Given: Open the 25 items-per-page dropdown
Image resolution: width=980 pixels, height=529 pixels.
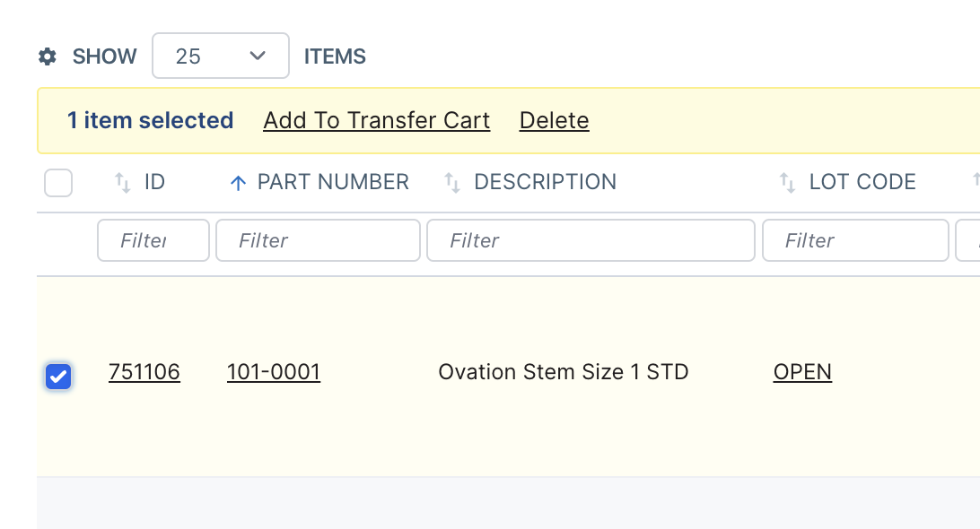Looking at the screenshot, I should (221, 56).
